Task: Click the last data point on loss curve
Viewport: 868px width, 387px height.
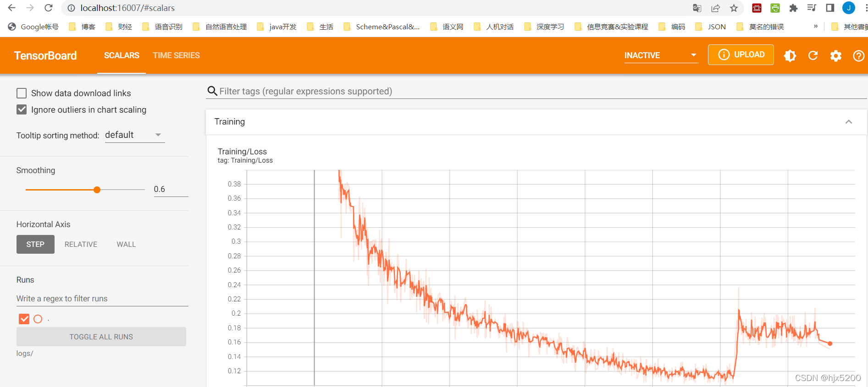Action: pyautogui.click(x=830, y=343)
